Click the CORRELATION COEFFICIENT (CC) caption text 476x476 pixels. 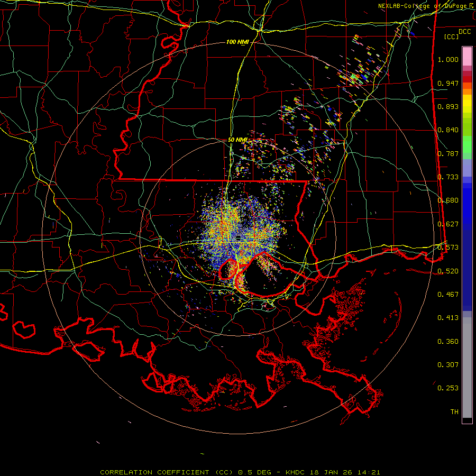pos(167,472)
